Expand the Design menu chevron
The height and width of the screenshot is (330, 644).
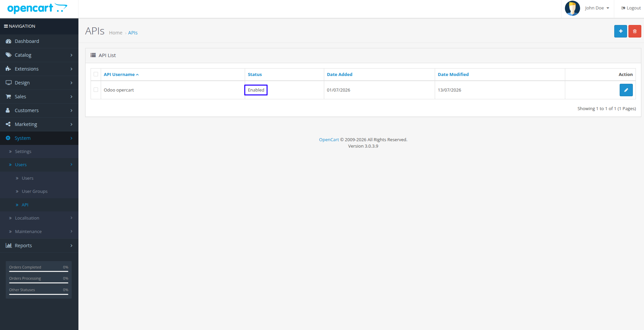pos(71,83)
